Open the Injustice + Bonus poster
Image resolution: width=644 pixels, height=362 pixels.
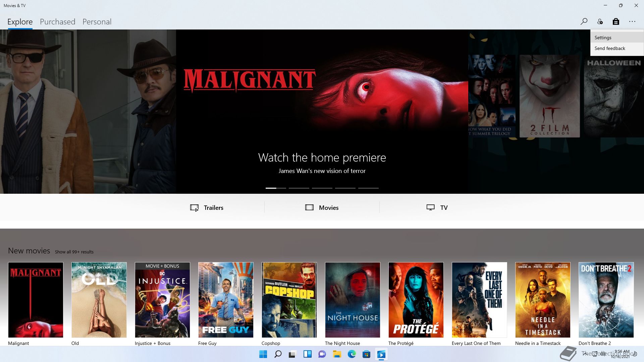[162, 300]
